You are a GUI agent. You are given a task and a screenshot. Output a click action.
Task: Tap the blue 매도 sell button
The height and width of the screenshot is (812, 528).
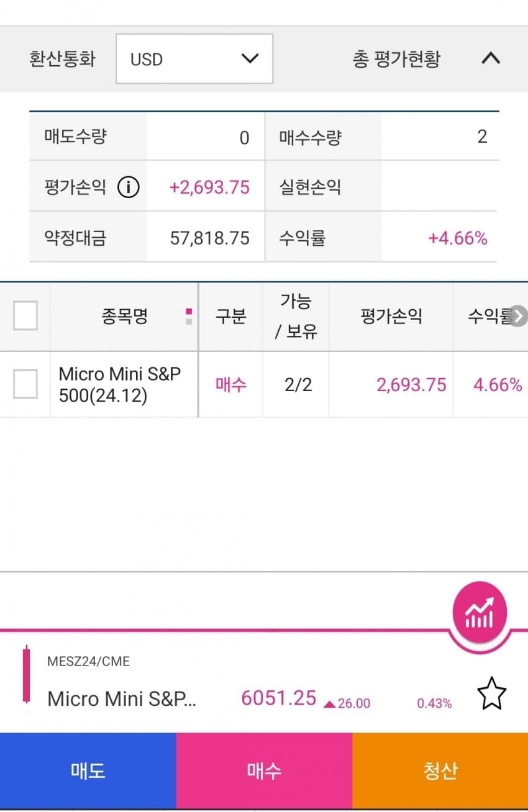tap(88, 770)
